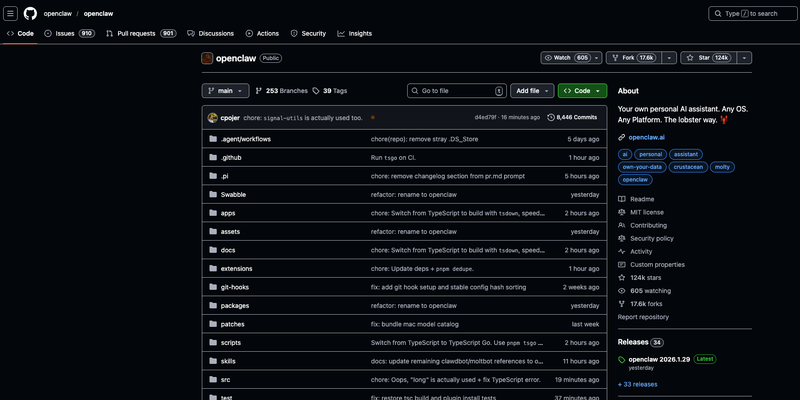The width and height of the screenshot is (800, 400).
Task: Open the patches folder
Action: (x=233, y=324)
